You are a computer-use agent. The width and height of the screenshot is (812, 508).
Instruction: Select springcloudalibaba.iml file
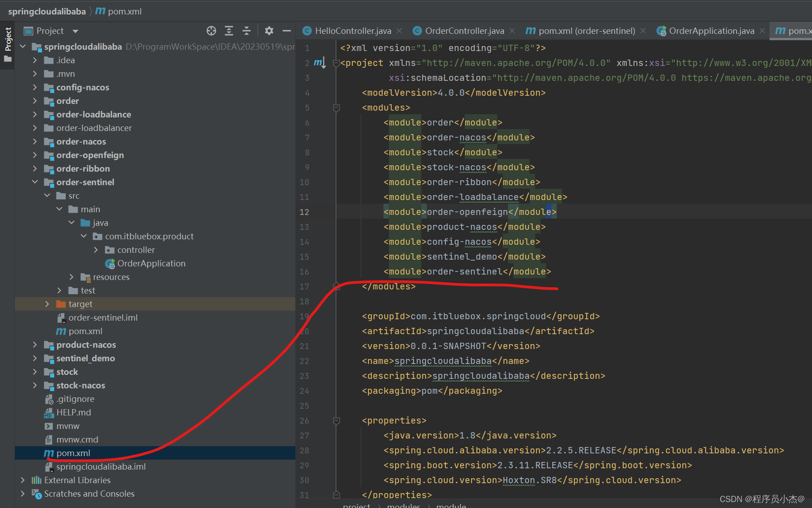click(101, 466)
